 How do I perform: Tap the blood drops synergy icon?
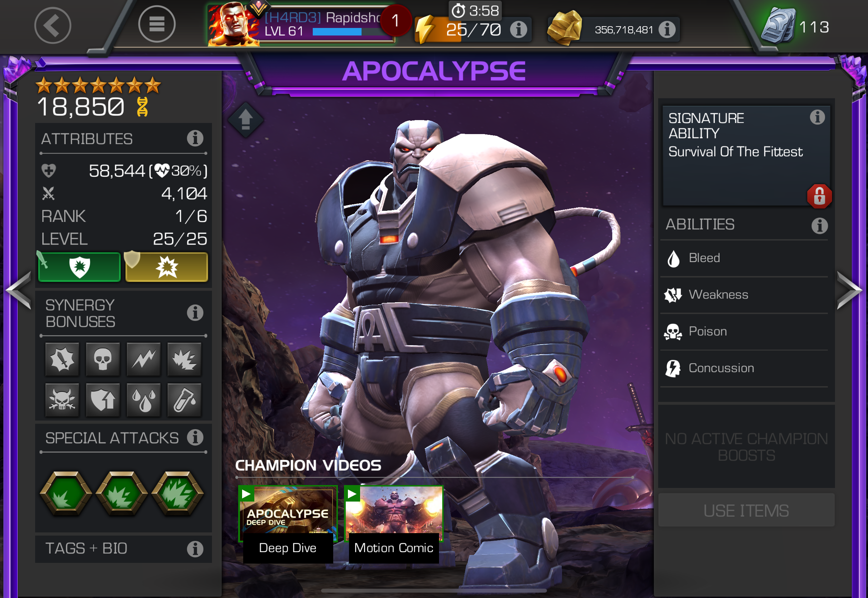coord(143,400)
